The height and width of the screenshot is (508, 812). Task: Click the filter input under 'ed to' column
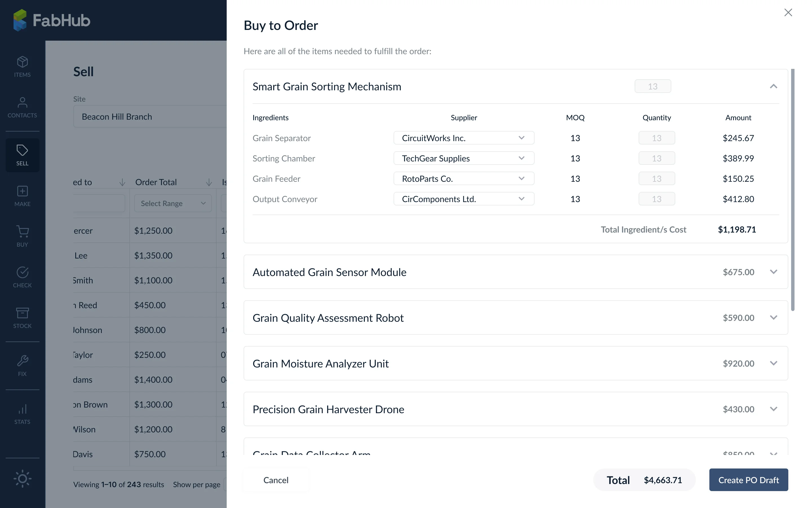99,203
